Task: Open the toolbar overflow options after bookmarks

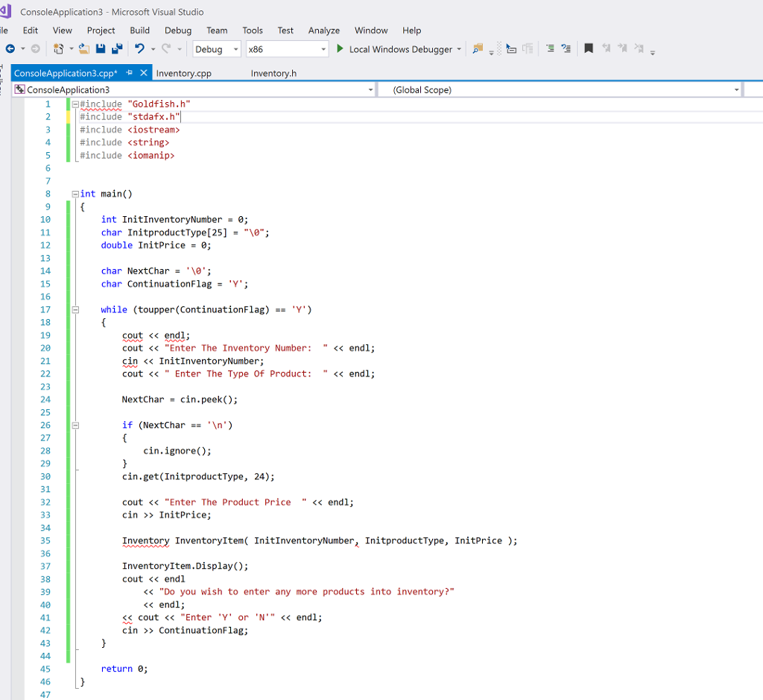Action: [x=653, y=51]
